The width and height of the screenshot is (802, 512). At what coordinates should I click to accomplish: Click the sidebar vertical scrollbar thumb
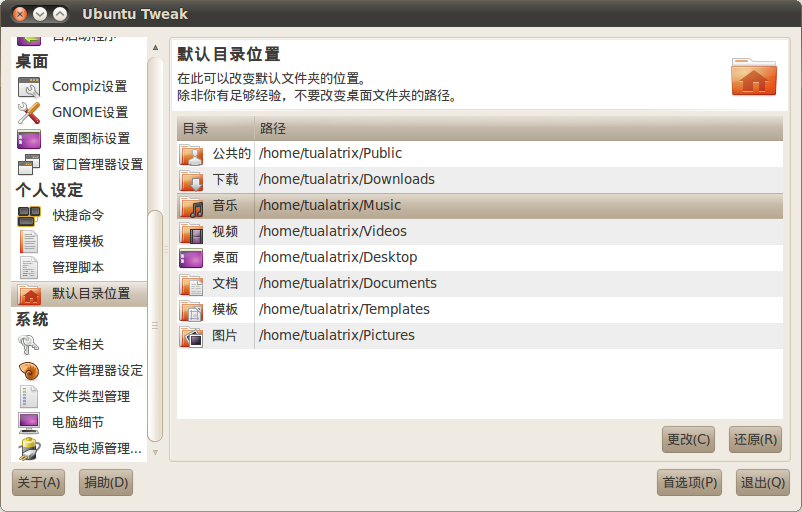(155, 326)
